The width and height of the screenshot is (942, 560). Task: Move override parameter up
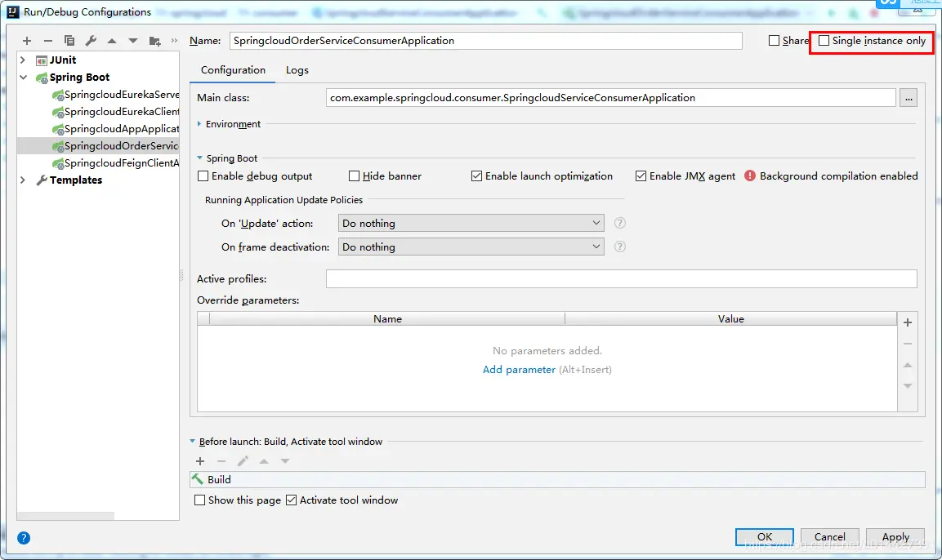click(x=908, y=365)
